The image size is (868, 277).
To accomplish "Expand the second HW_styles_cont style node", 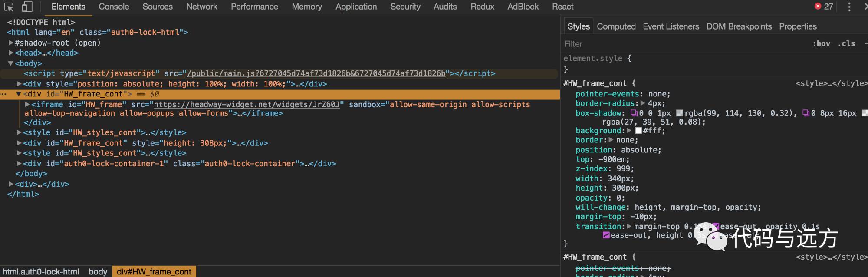I will [19, 153].
